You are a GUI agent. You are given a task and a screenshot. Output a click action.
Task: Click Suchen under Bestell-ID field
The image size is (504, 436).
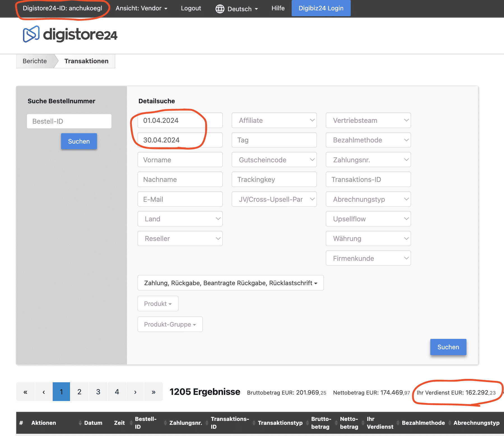point(79,141)
